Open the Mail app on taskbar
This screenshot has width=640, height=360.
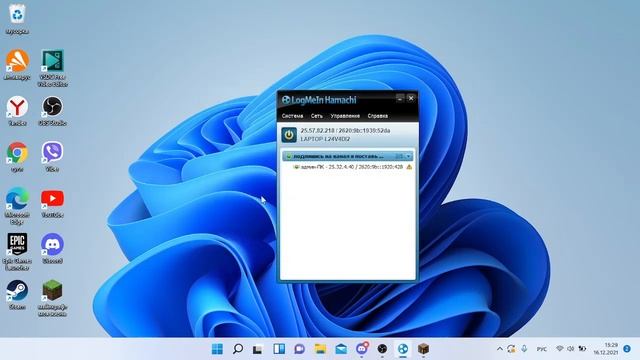pyautogui.click(x=341, y=349)
